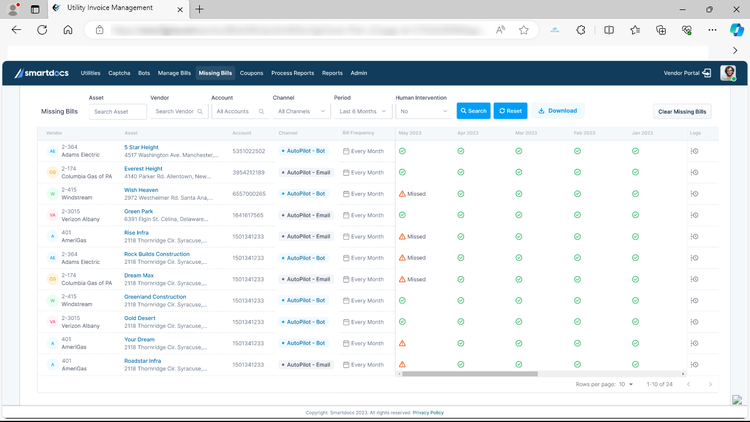Image resolution: width=750 pixels, height=422 pixels.
Task: Add page to favorites star
Action: pos(524,30)
